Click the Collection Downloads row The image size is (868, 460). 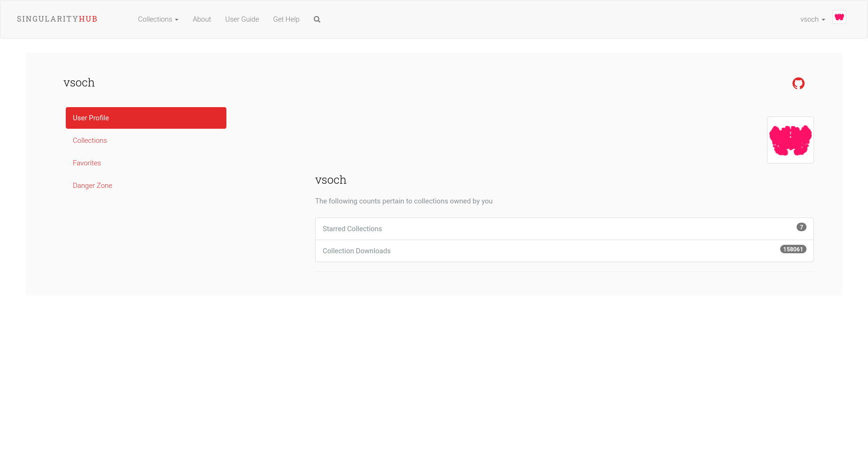(565, 251)
